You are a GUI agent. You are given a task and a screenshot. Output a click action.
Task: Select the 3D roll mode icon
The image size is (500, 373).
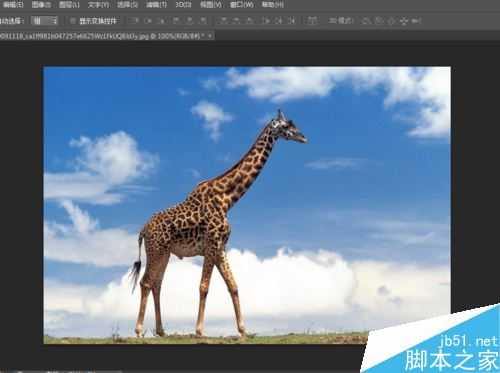(378, 21)
